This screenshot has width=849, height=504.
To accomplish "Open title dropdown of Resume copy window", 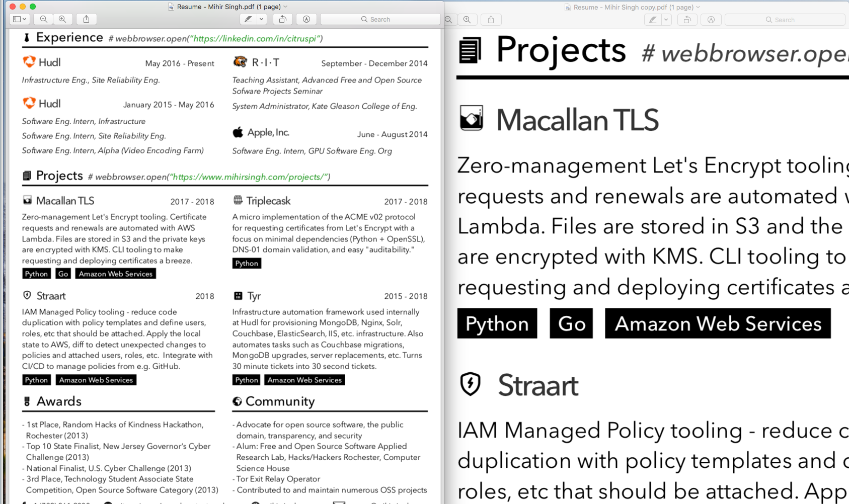I will [698, 7].
